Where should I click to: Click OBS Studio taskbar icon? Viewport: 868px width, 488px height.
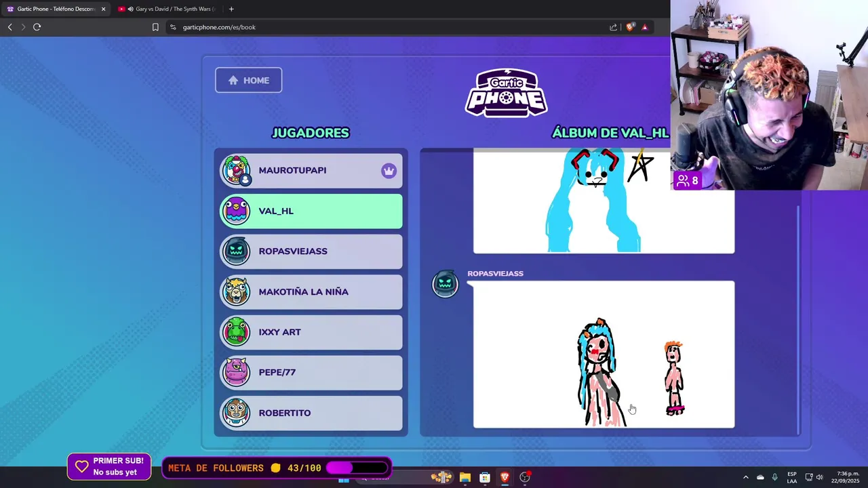(x=525, y=477)
